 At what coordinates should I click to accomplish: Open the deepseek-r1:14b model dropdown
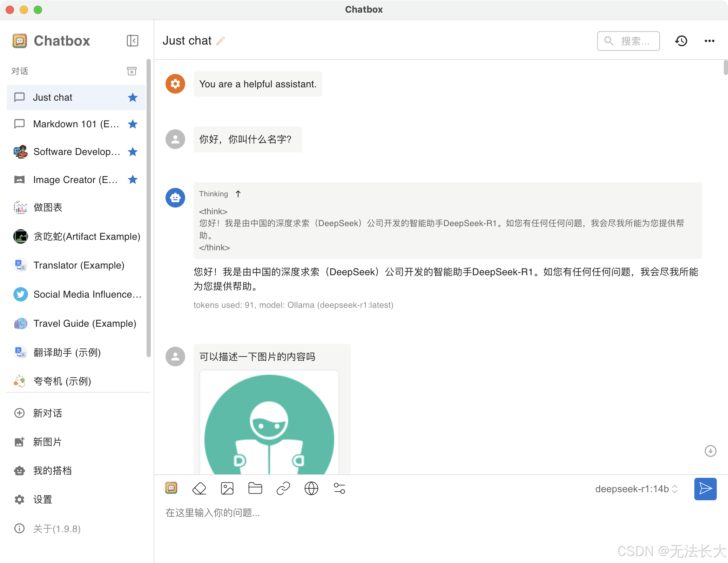coord(636,489)
